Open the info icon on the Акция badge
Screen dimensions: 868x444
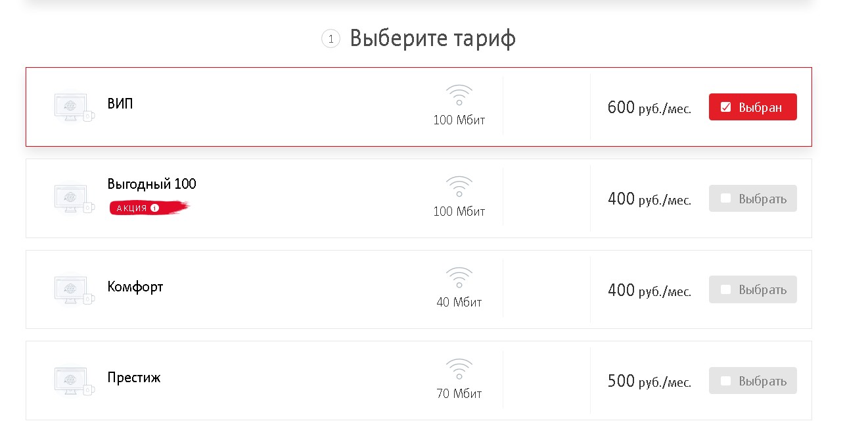click(x=155, y=208)
